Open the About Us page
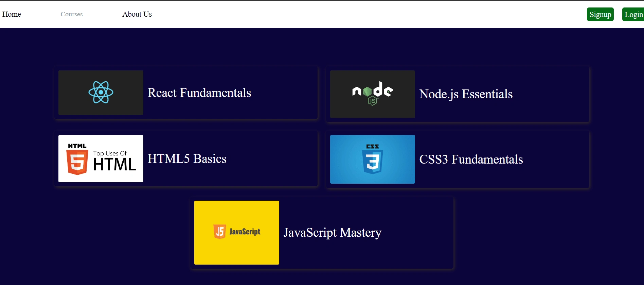This screenshot has width=644, height=285. (137, 14)
